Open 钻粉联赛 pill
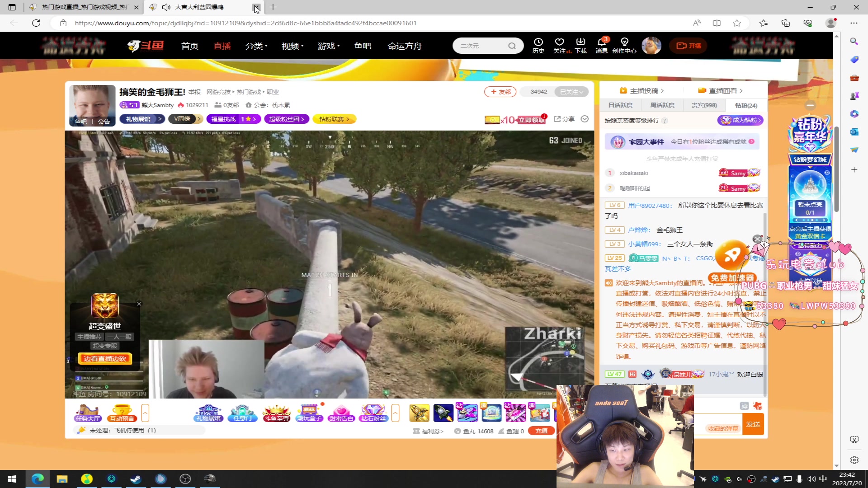 coord(334,119)
